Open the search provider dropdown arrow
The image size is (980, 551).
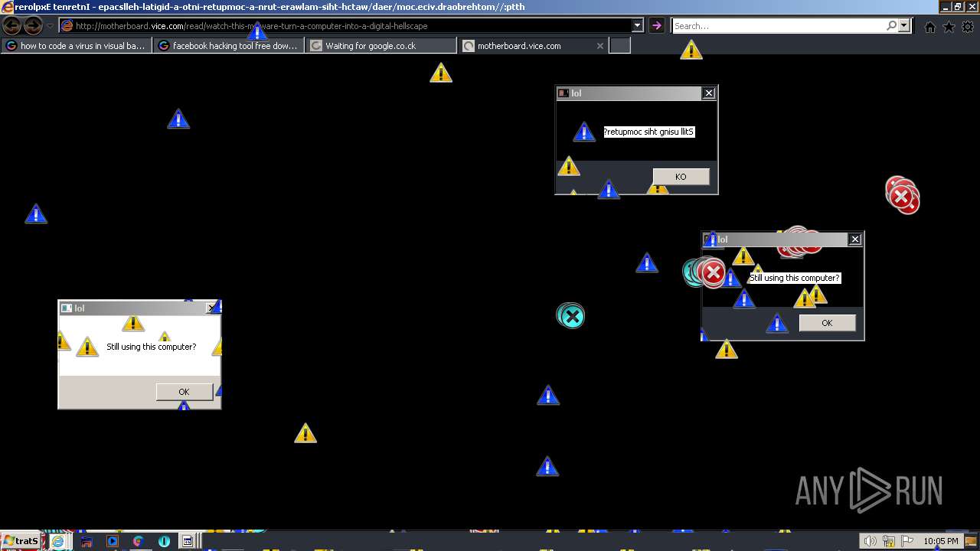(904, 26)
